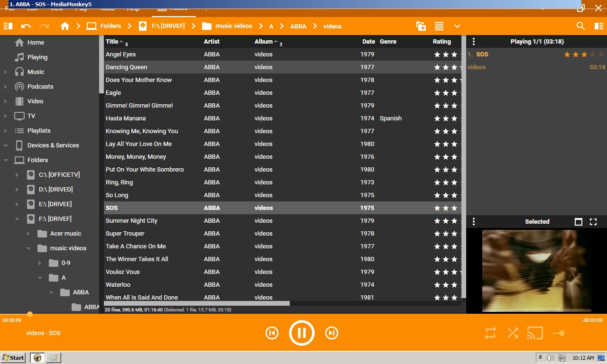Click the undo arrow in the toolbar
The height and width of the screenshot is (364, 607).
click(26, 26)
